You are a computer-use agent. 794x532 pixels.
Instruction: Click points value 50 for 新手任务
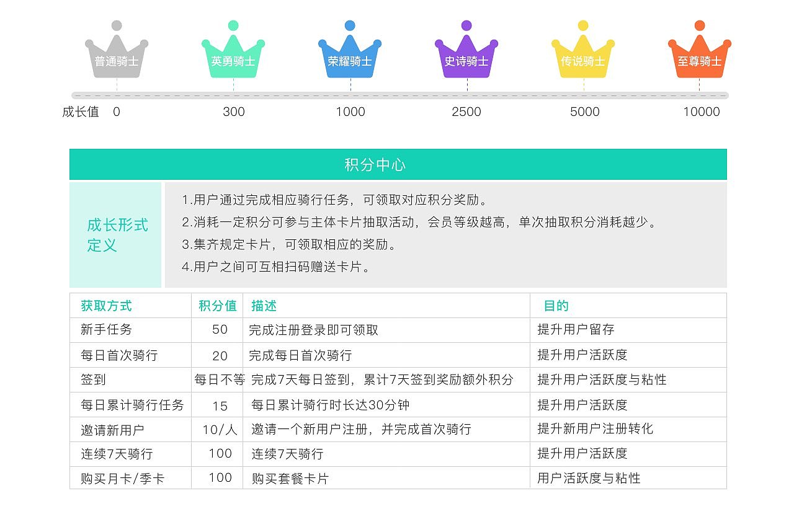point(220,330)
